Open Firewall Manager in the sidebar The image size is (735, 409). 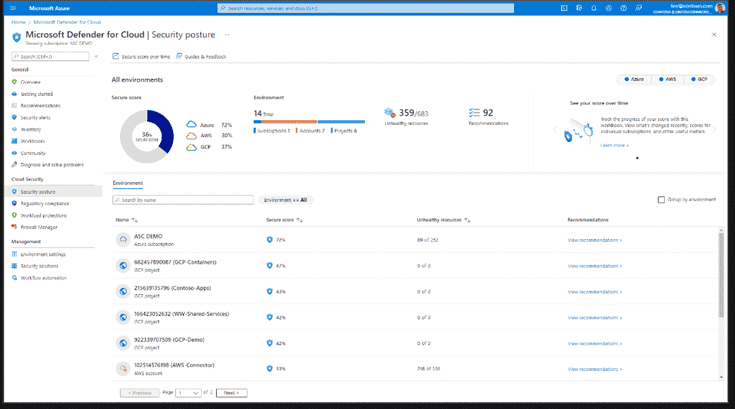[x=39, y=227]
